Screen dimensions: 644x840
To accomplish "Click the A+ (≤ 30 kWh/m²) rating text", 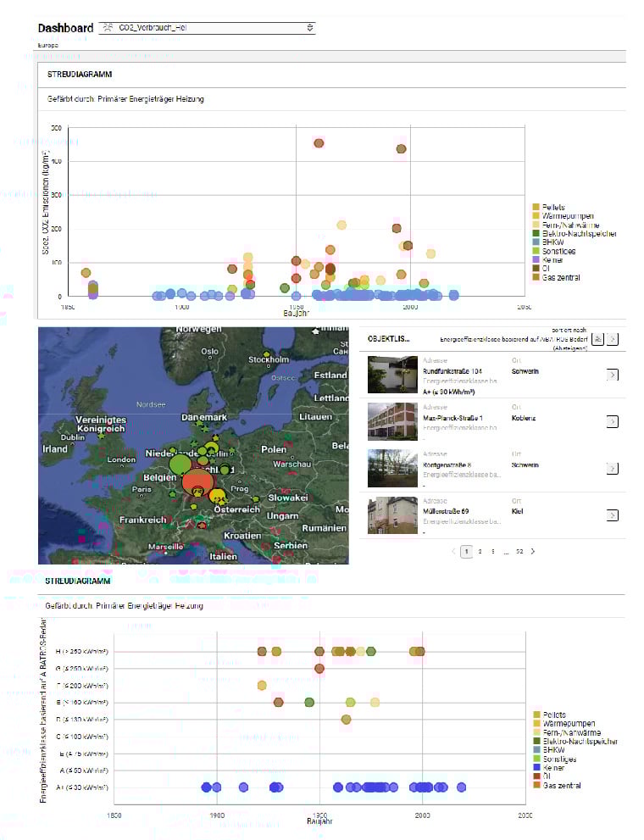I will click(x=448, y=392).
